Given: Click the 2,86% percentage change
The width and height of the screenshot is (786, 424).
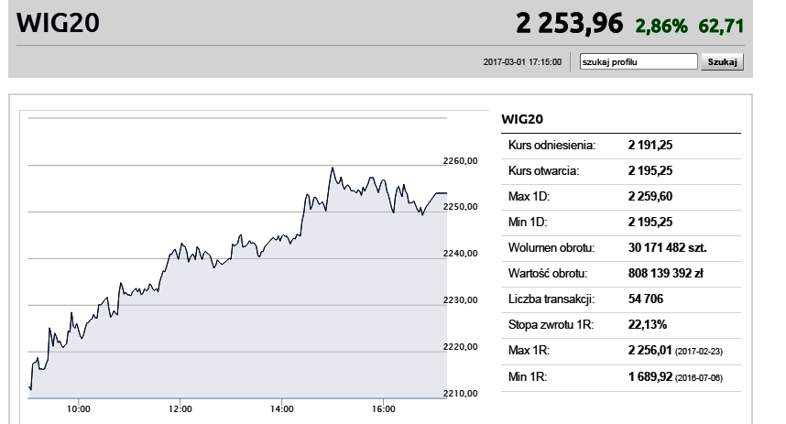Looking at the screenshot, I should coord(661,26).
